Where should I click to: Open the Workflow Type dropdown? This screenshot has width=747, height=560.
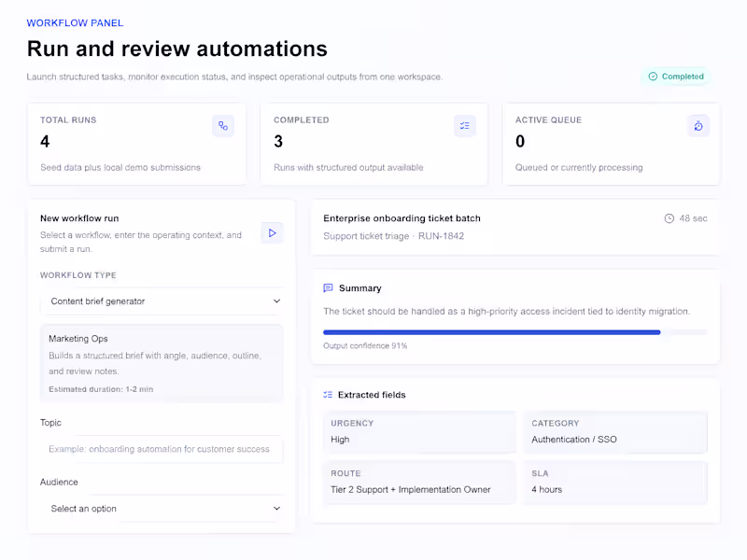pyautogui.click(x=162, y=301)
